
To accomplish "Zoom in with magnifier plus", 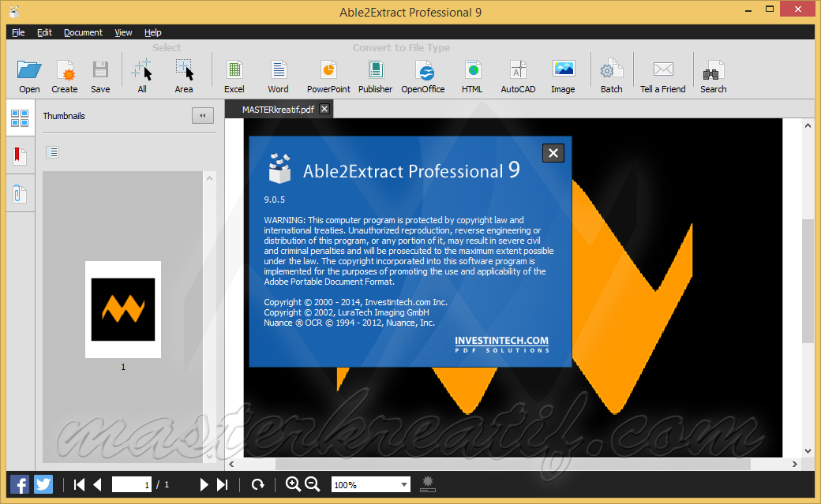I will tap(293, 484).
